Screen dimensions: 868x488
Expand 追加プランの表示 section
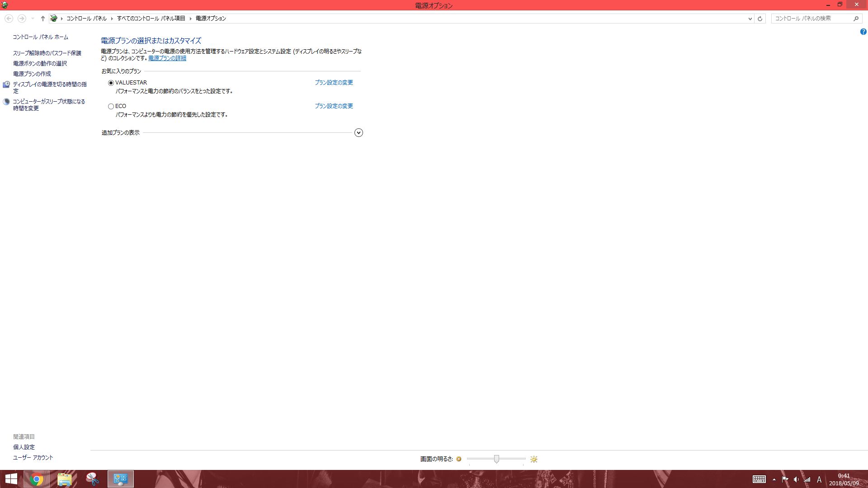[x=359, y=133]
